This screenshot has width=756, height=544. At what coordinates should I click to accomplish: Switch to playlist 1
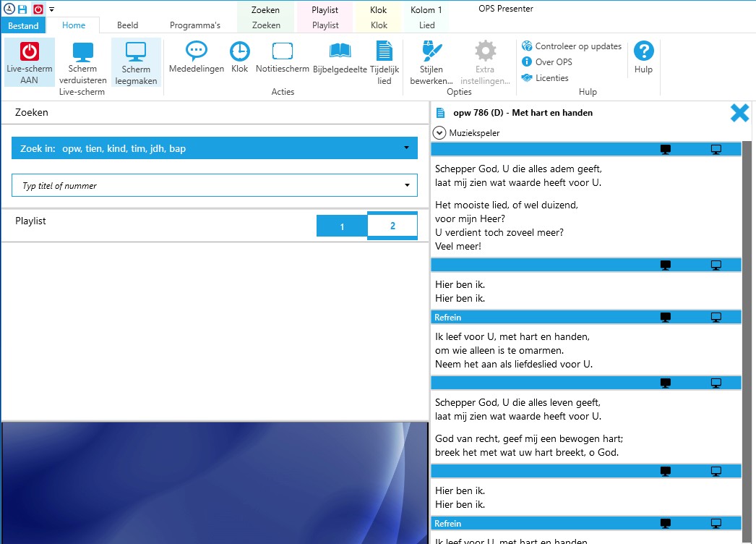pyautogui.click(x=342, y=226)
